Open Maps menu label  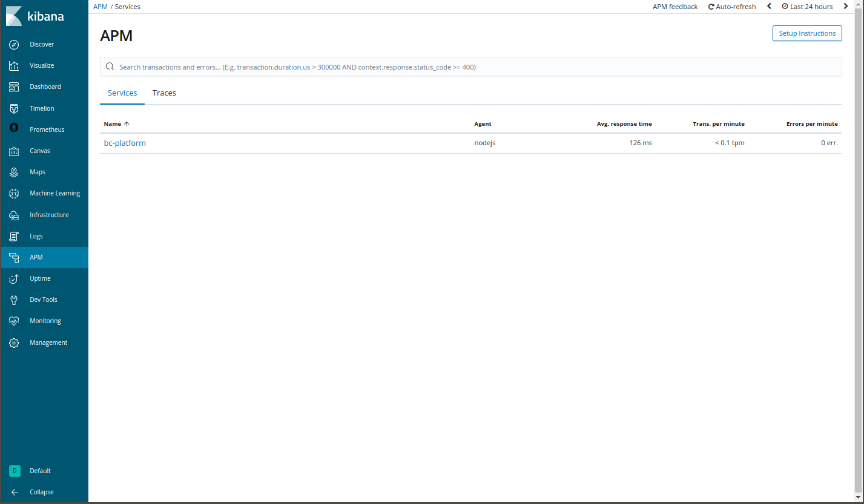tap(38, 172)
